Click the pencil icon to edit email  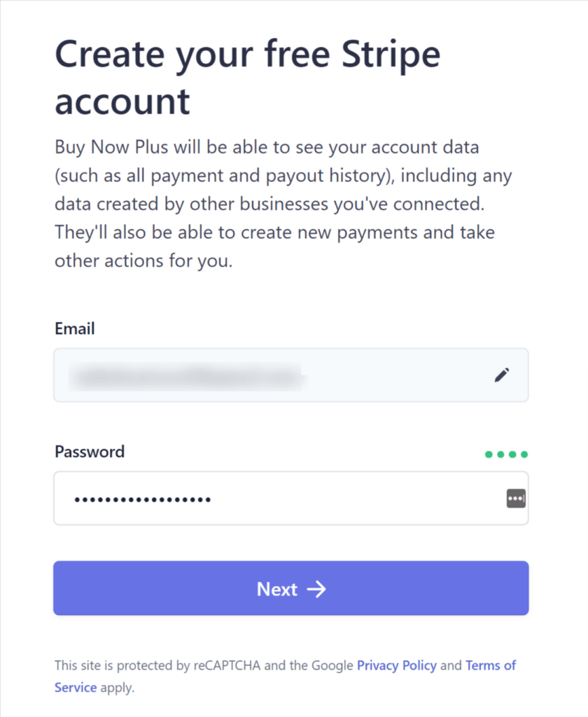pyautogui.click(x=502, y=375)
